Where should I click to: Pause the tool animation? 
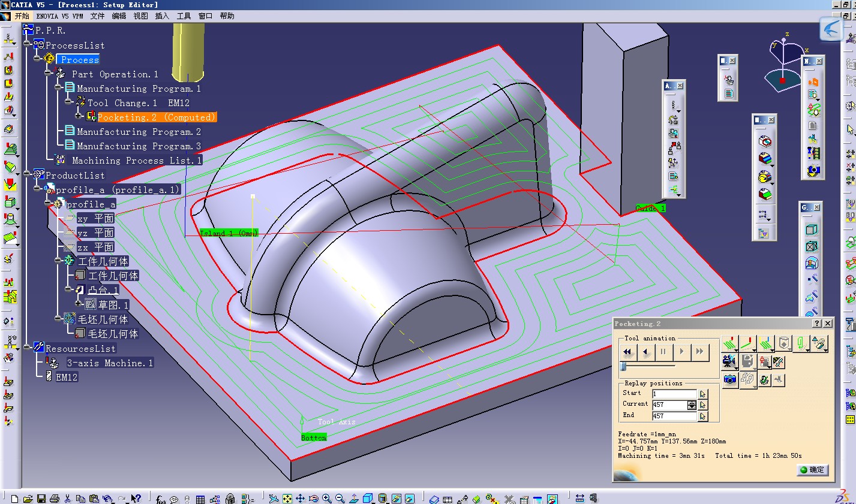pos(663,352)
